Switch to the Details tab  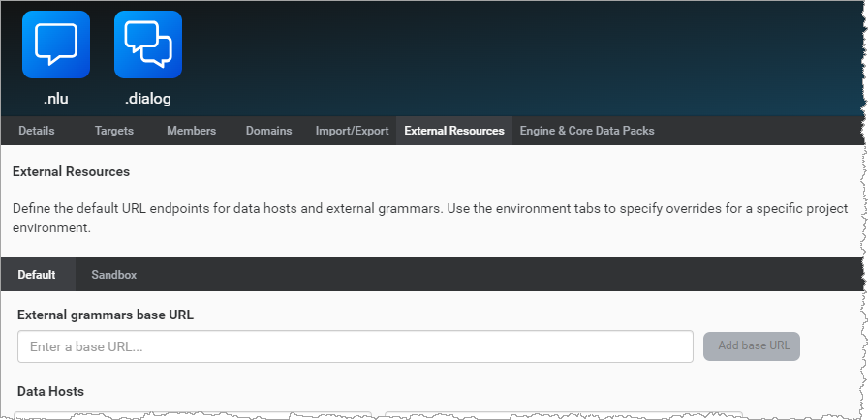click(x=37, y=131)
